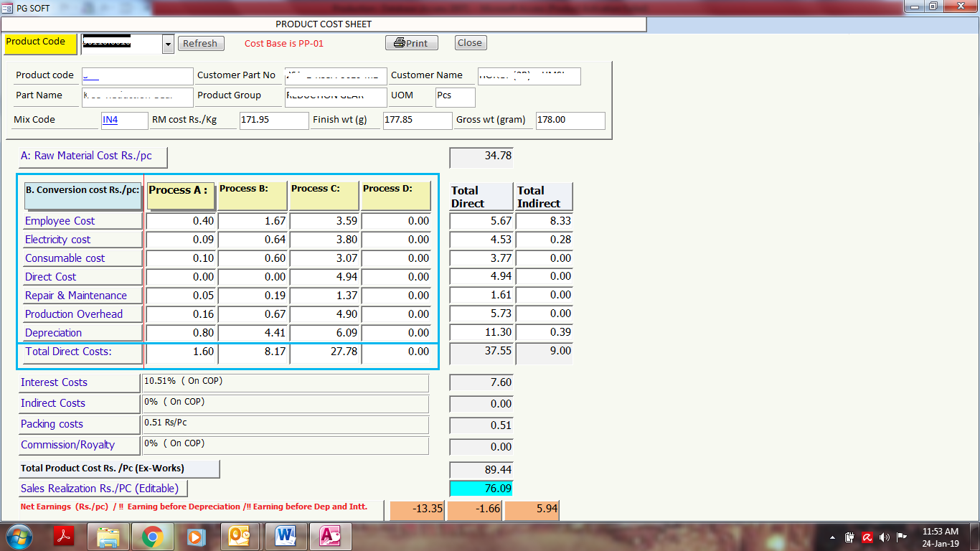980x551 pixels.
Task: Click the Gross wt field 178.00
Action: pos(570,121)
